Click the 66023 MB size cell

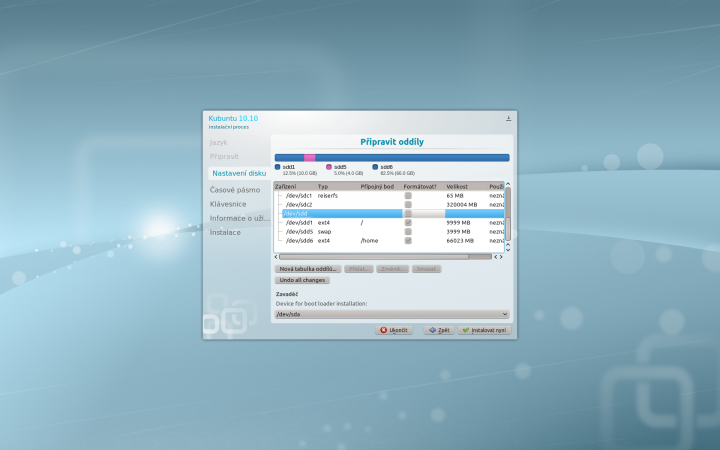click(x=460, y=241)
